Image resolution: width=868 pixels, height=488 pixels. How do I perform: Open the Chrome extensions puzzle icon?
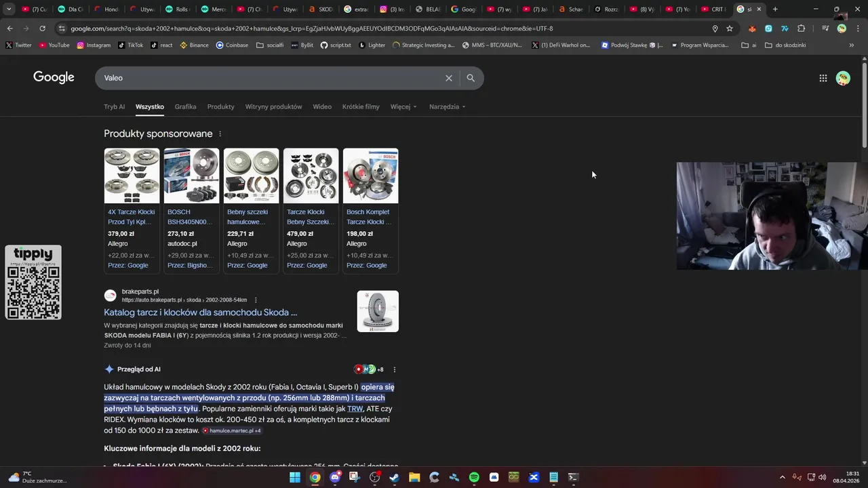[x=801, y=28]
